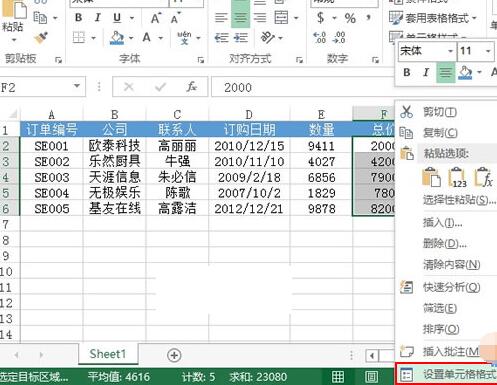Viewport: 497px width, 385px height.
Task: Open the borders dropdown arrow
Action: 94,38
